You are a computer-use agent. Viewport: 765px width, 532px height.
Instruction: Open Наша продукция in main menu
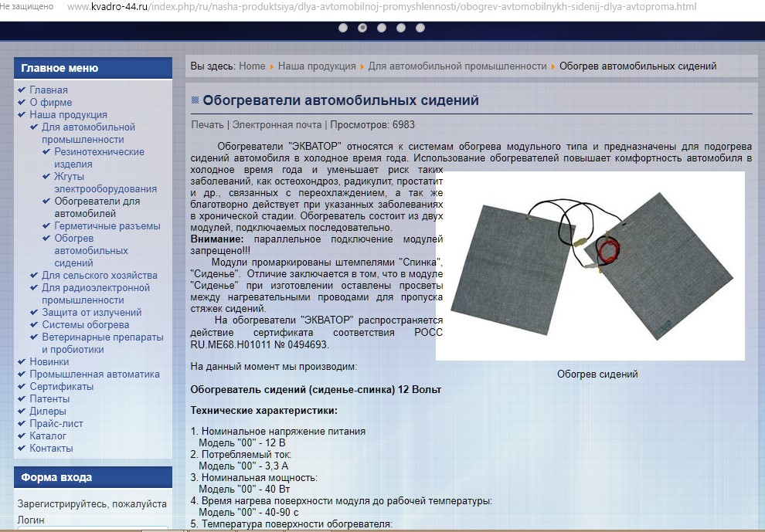point(68,114)
